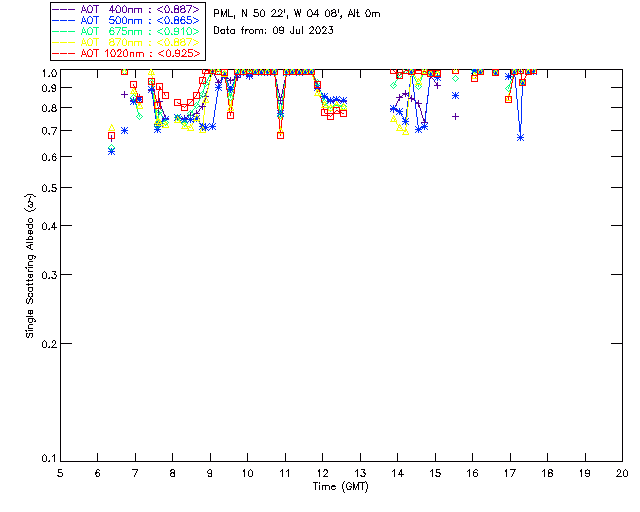Select the red dashed line sample in legend
Image resolution: width=640 pixels, height=512 pixels.
64,53
